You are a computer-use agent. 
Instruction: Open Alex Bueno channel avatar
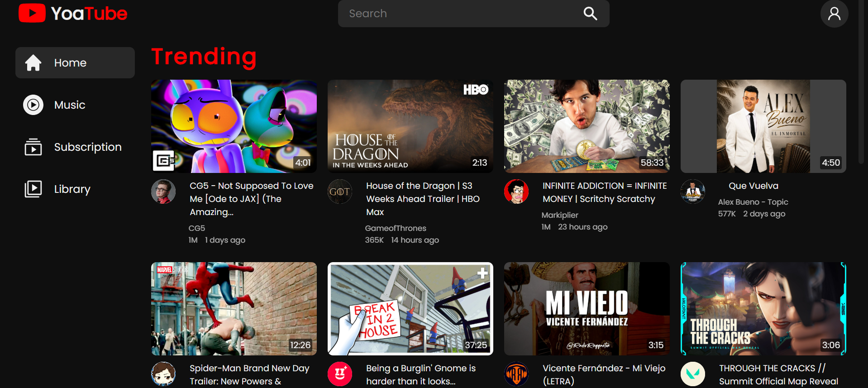point(693,192)
